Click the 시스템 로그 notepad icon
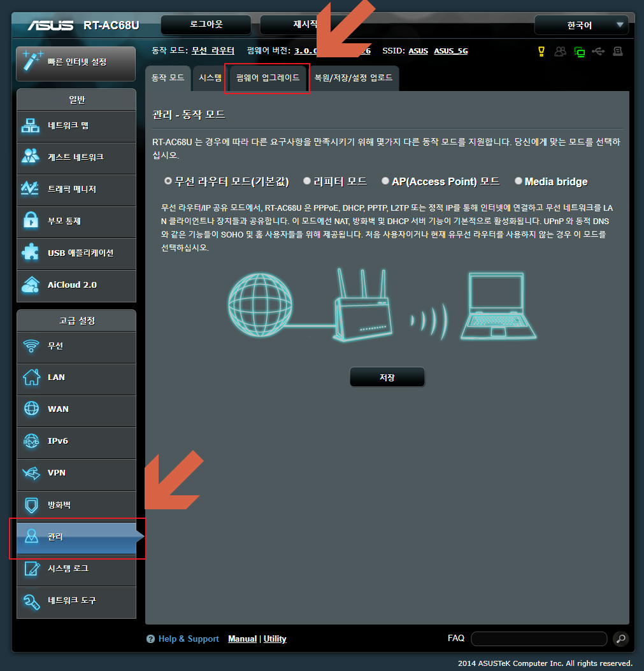Image resolution: width=644 pixels, height=671 pixels. click(x=32, y=569)
